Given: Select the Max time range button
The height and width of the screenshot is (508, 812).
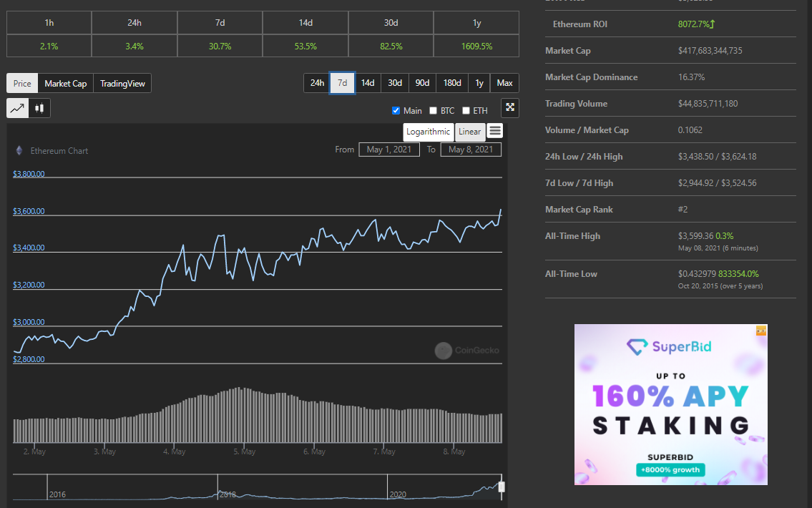Looking at the screenshot, I should (x=505, y=83).
